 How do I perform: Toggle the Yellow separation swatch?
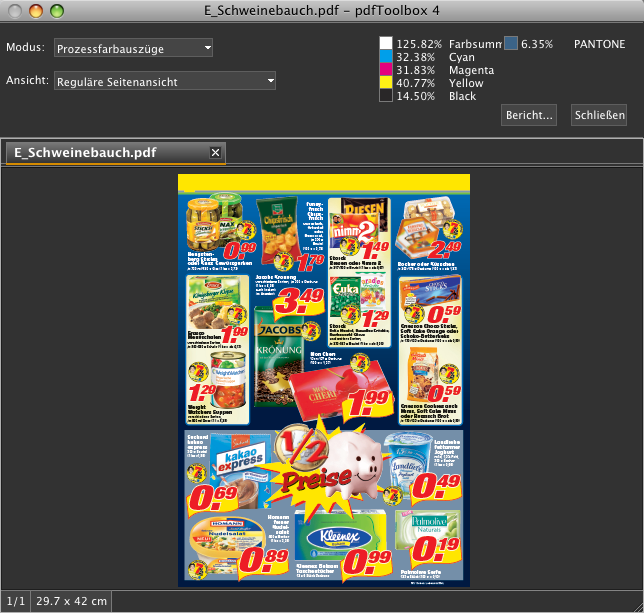385,84
